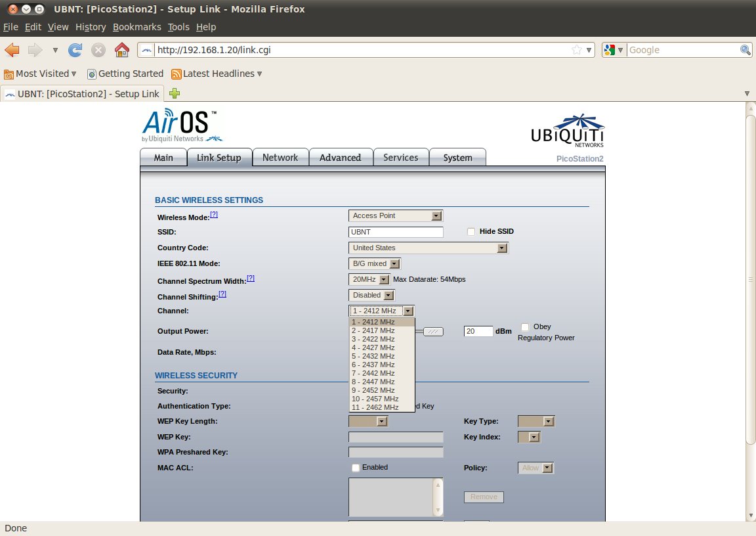756x536 pixels.
Task: Enable the MAC ACL checkbox
Action: 356,468
